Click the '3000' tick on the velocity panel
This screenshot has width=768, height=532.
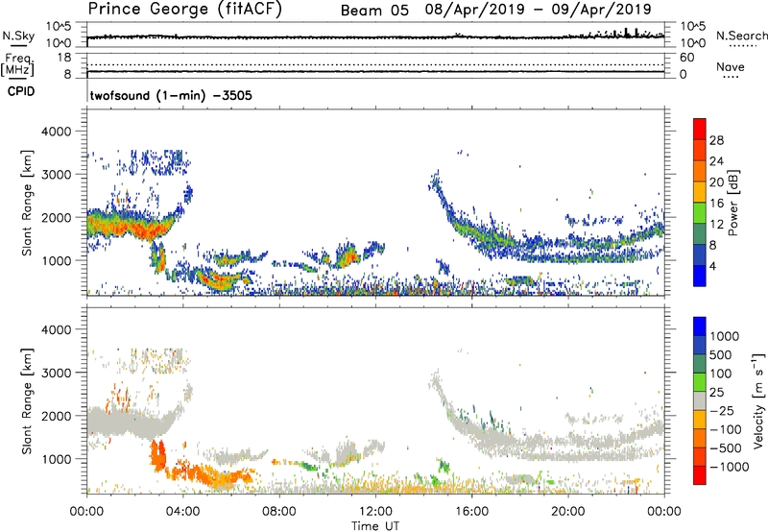[x=57, y=373]
